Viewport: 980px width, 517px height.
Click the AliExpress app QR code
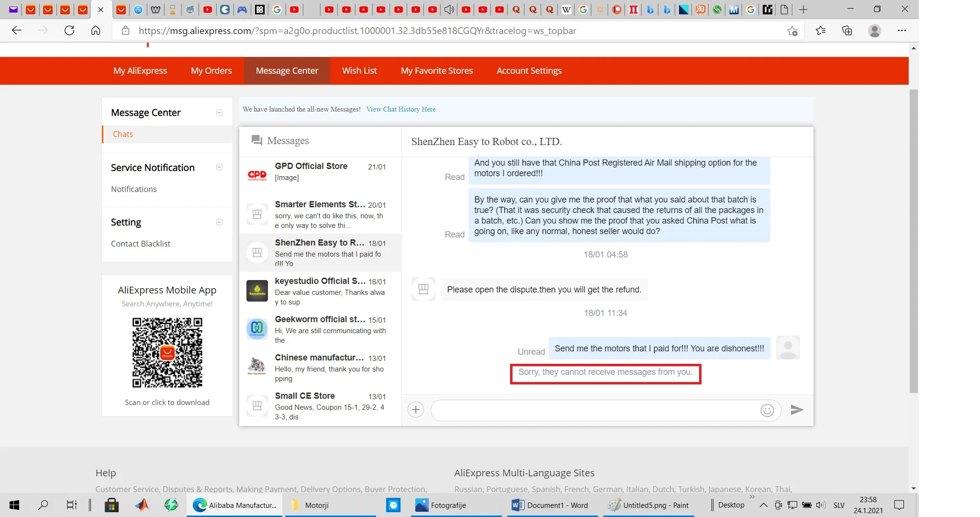(167, 353)
